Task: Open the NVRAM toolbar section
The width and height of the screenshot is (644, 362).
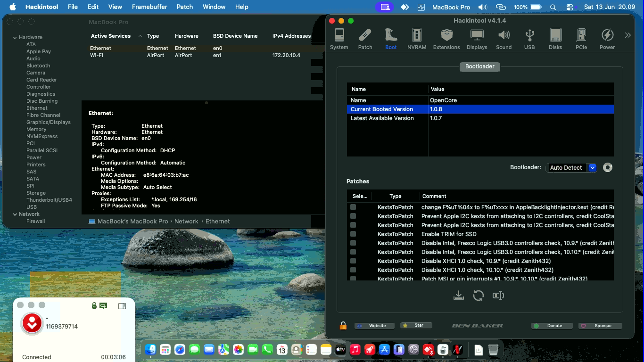Action: coord(416,39)
